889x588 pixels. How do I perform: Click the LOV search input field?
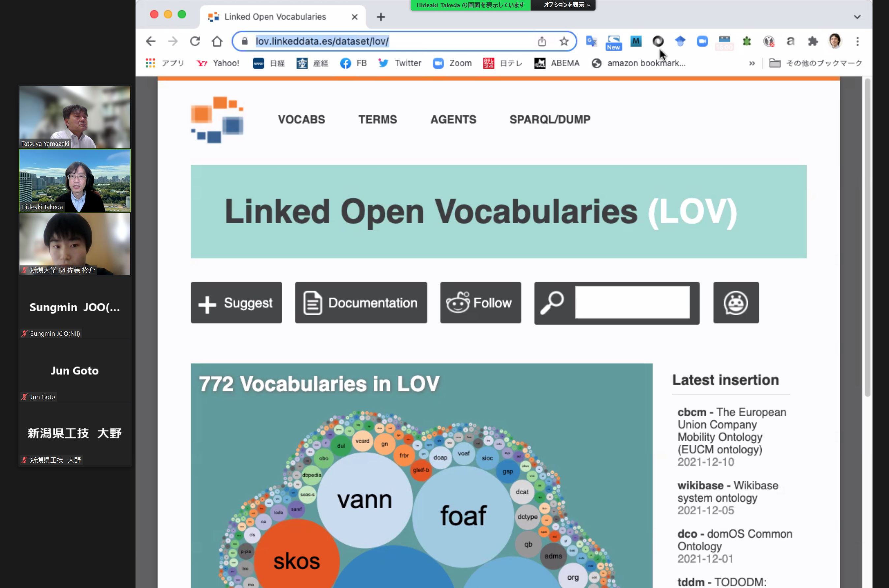632,302
